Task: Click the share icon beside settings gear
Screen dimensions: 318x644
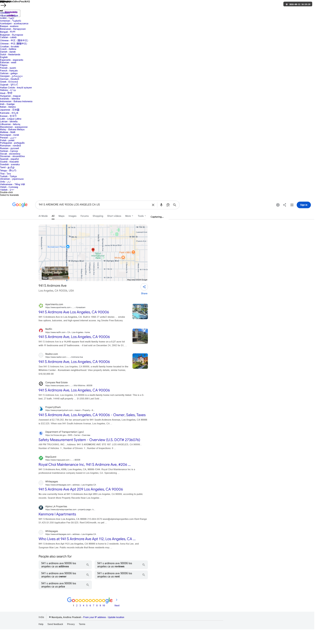Action: click(284, 205)
